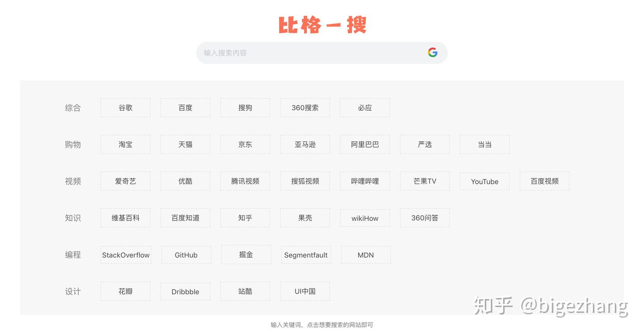Choose the UI中国 button
Image resolution: width=644 pixels, height=335 pixels.
click(305, 291)
